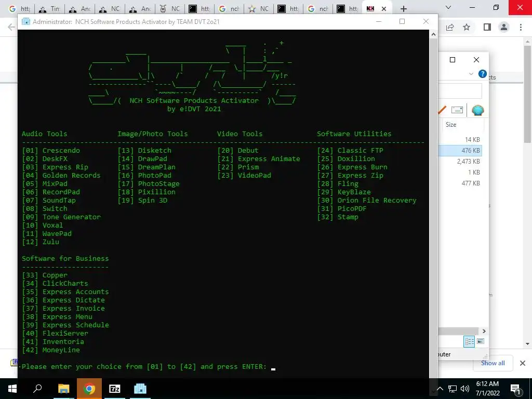Click the blue shell icon in Explorer

(x=478, y=110)
